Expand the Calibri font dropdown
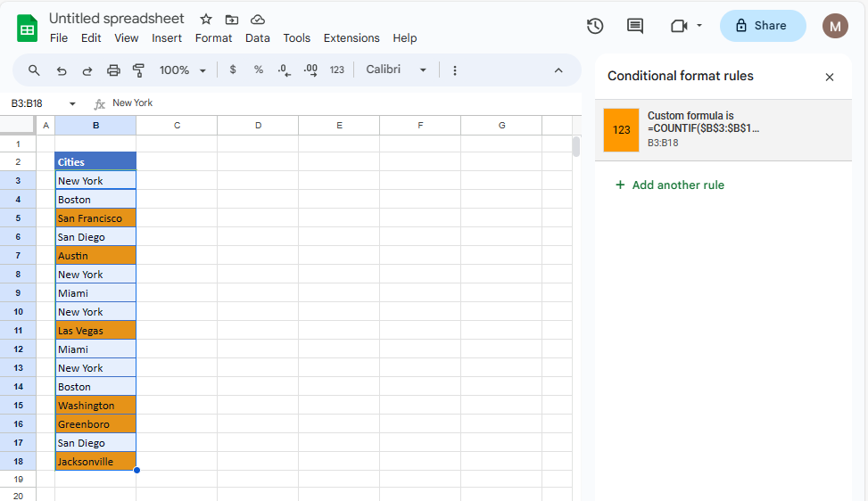The width and height of the screenshot is (868, 501). coord(396,70)
